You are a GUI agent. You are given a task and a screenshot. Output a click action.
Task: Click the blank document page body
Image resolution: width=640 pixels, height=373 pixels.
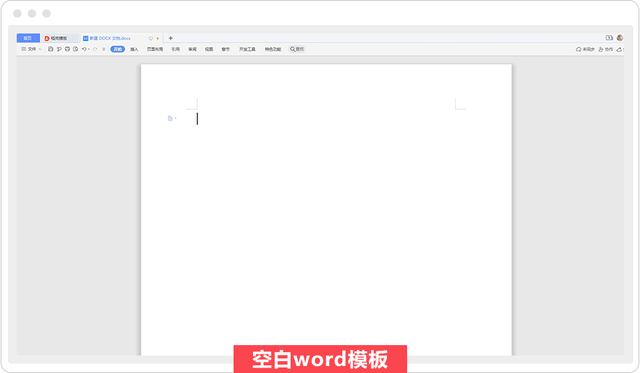(326, 209)
